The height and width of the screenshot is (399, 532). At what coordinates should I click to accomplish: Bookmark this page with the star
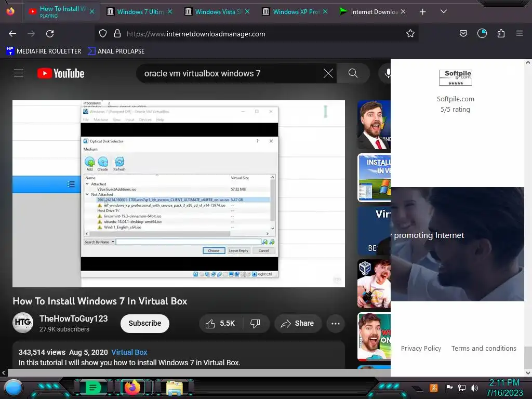coord(410,34)
